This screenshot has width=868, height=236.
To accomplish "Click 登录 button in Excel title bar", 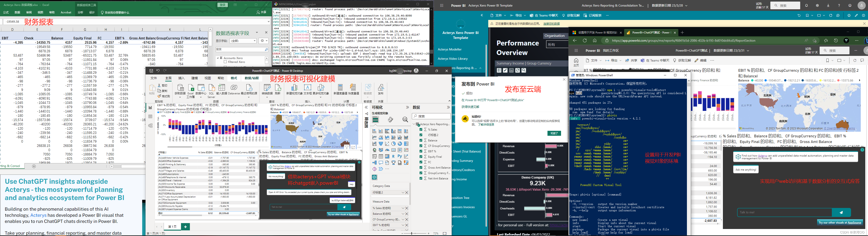I will tap(222, 5).
